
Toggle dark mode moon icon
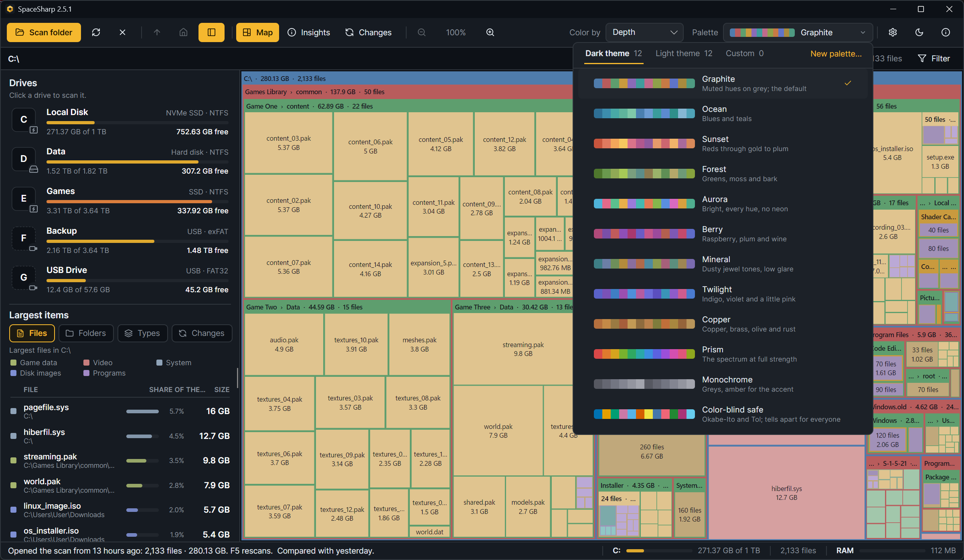[x=919, y=32]
